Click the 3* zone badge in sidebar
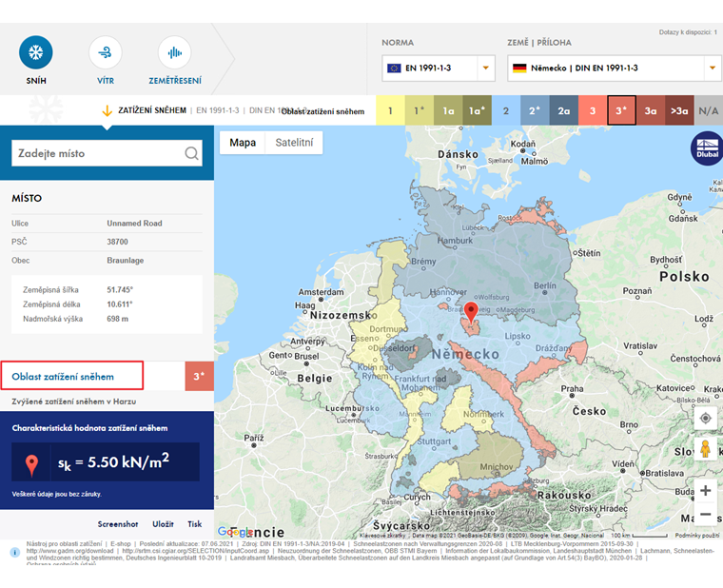 [199, 377]
